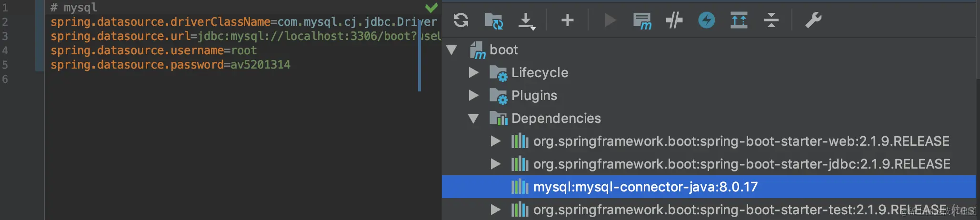The image size is (980, 220).
Task: Place cursor on username=root line
Action: tap(153, 50)
